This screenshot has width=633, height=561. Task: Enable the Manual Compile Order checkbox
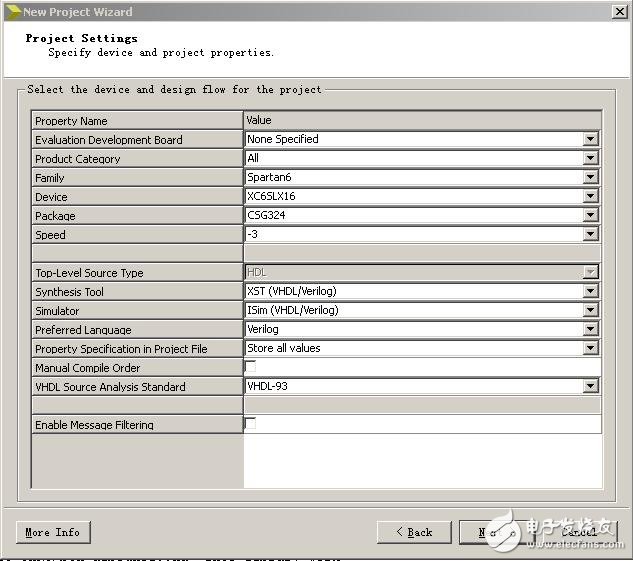pos(250,367)
